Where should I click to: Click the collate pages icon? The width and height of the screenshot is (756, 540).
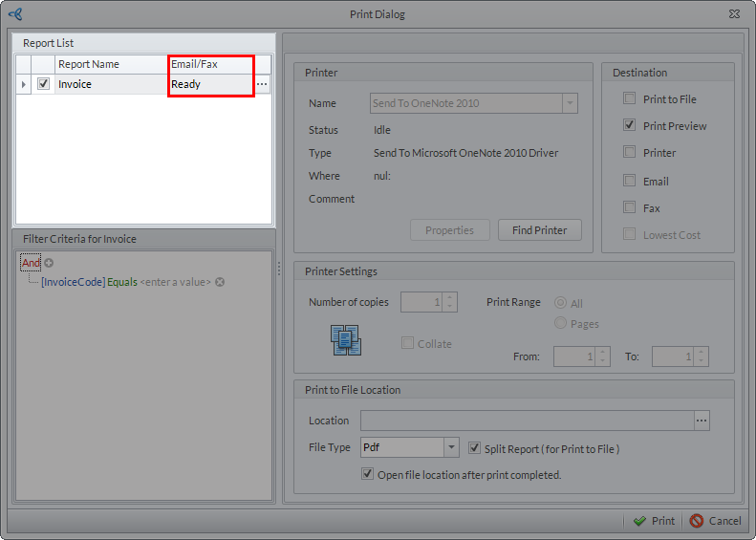click(x=345, y=340)
